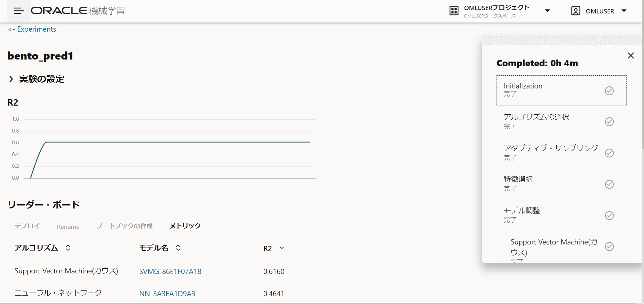Open the メトリック menu

click(x=185, y=226)
